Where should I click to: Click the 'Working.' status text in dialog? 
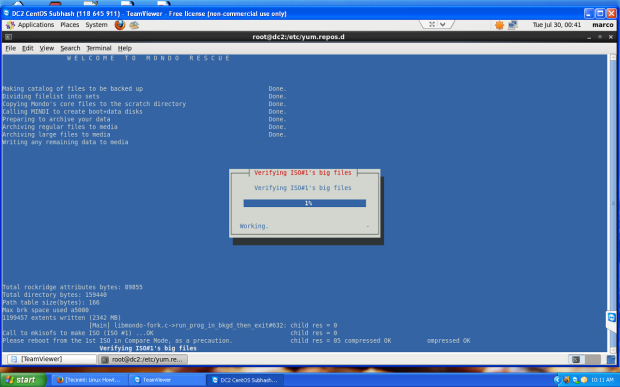pyautogui.click(x=254, y=226)
